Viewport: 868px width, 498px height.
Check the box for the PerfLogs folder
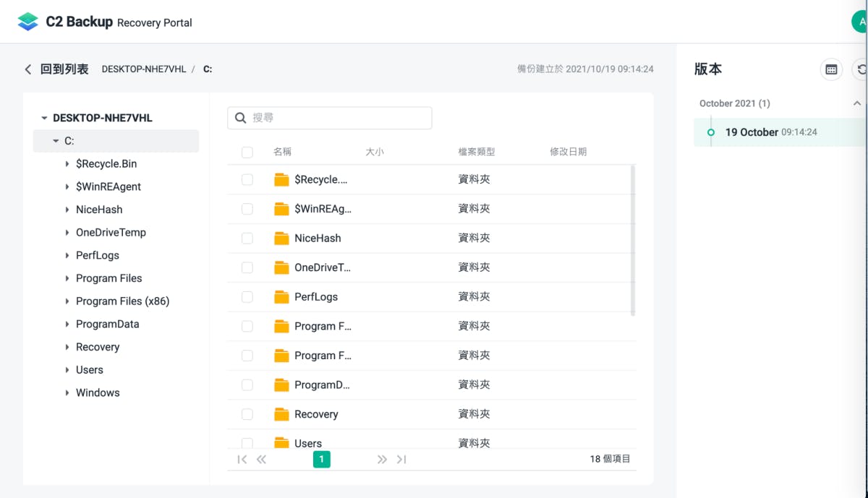tap(247, 297)
